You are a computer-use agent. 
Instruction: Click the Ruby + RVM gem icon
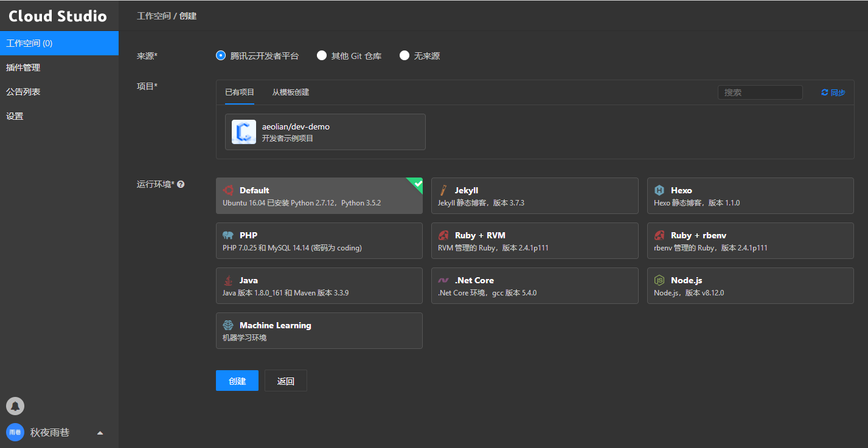(444, 235)
